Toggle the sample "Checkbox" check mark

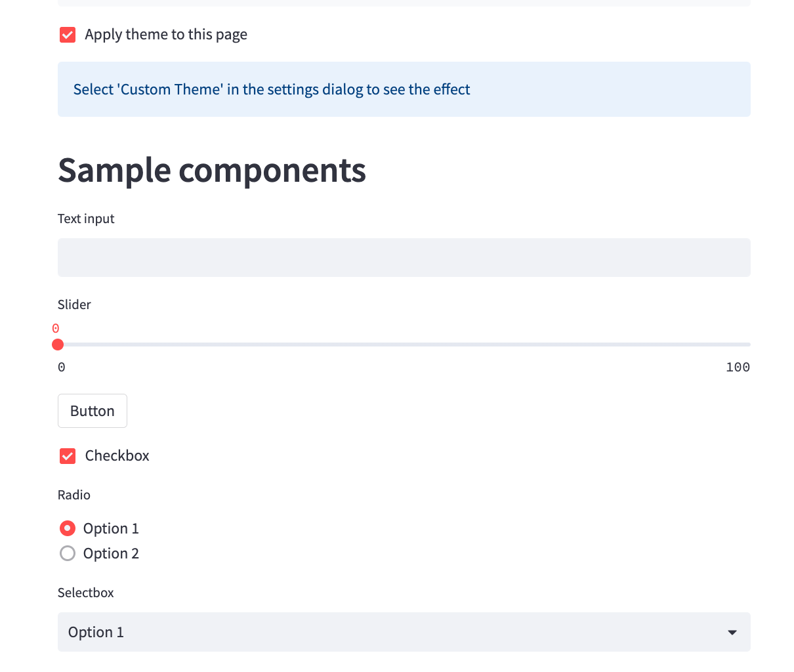(x=68, y=456)
